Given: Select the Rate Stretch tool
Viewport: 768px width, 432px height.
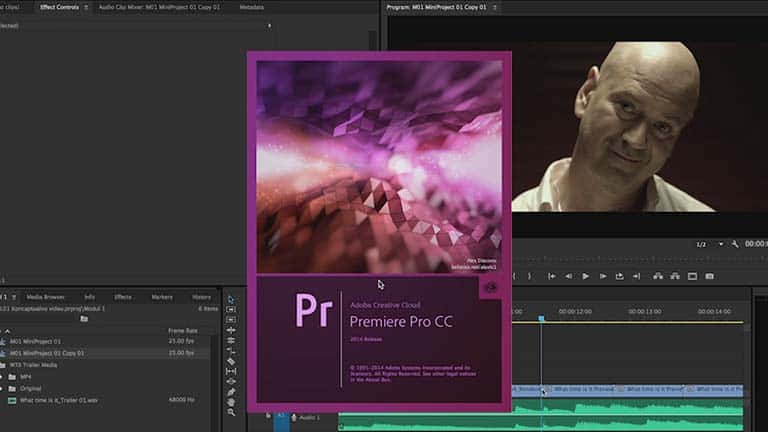Looking at the screenshot, I should (x=231, y=351).
